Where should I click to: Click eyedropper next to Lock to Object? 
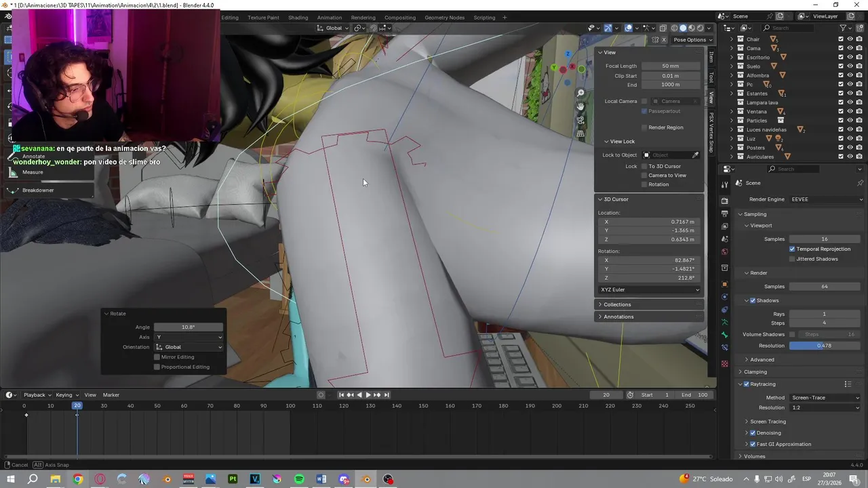(x=695, y=155)
